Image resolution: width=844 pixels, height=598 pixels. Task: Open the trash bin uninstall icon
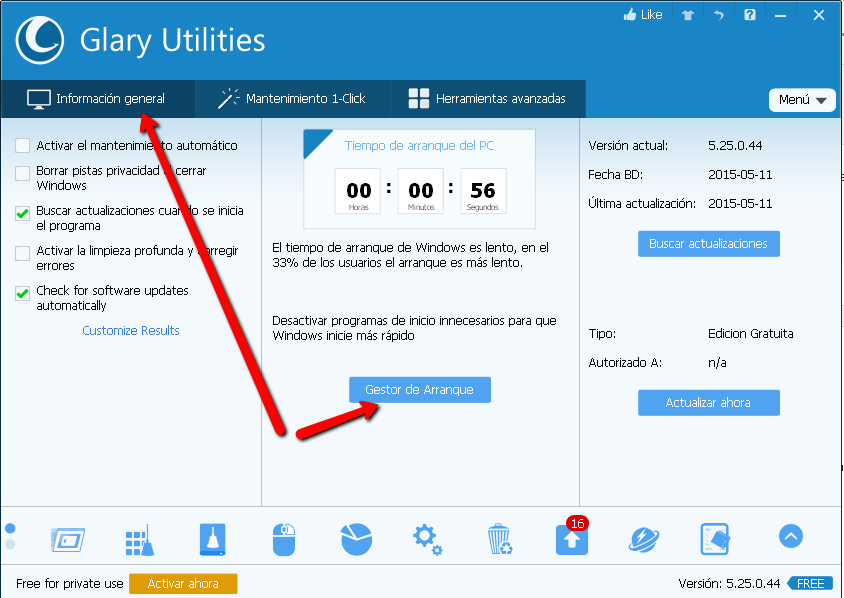point(500,539)
